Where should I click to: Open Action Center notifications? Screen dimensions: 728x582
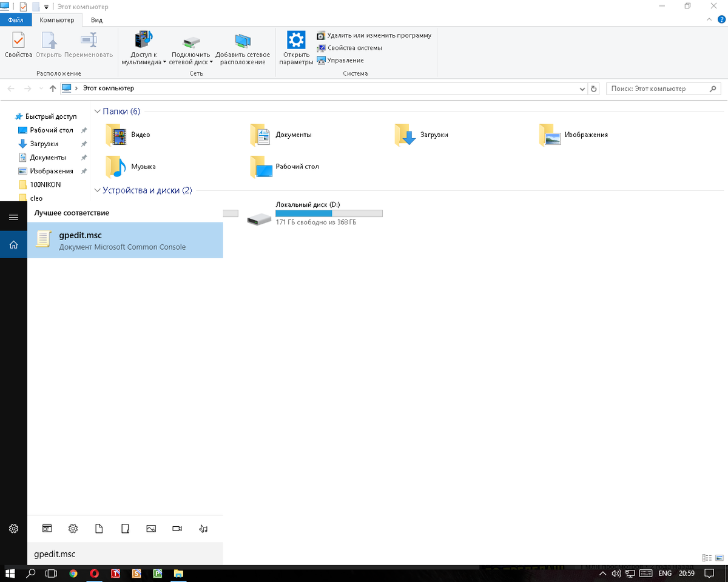[708, 573]
